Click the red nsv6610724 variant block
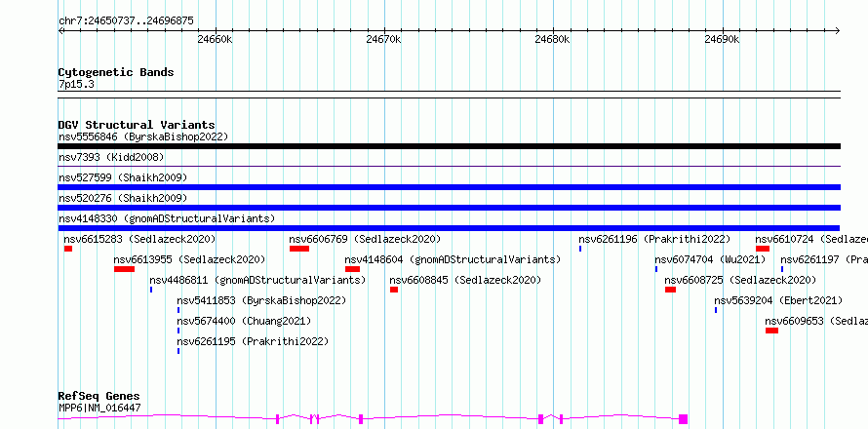This screenshot has width=868, height=429. pyautogui.click(x=763, y=249)
